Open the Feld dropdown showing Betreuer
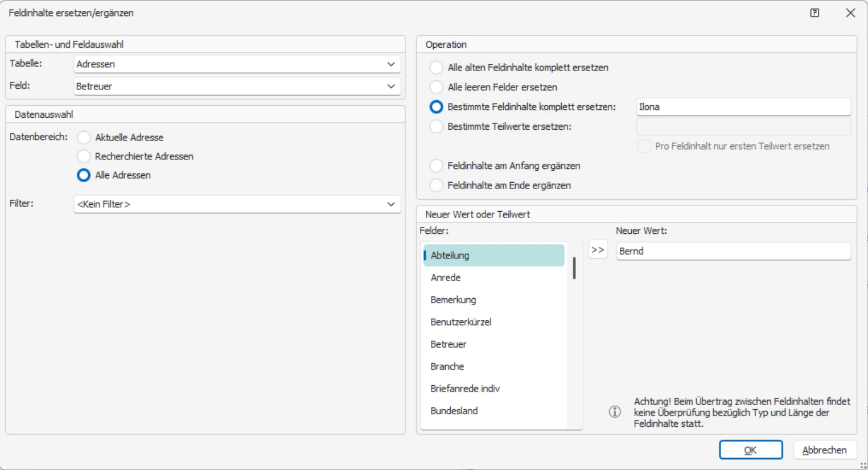Image resolution: width=868 pixels, height=470 pixels. 237,86
